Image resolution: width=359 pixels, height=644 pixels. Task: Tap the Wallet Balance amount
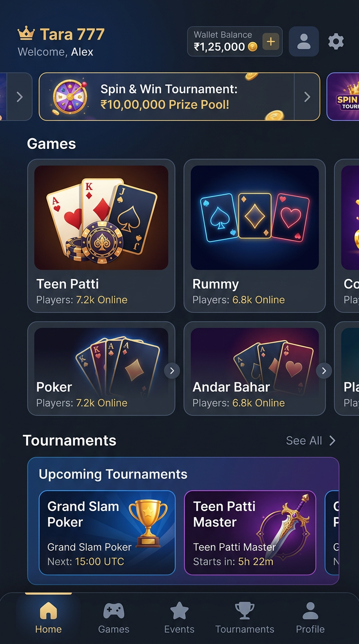pos(220,47)
